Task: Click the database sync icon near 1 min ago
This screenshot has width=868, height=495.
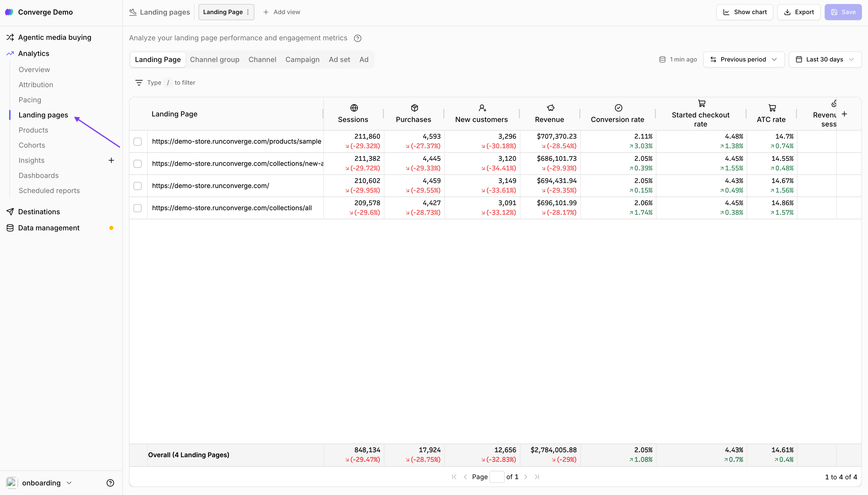Action: tap(662, 59)
